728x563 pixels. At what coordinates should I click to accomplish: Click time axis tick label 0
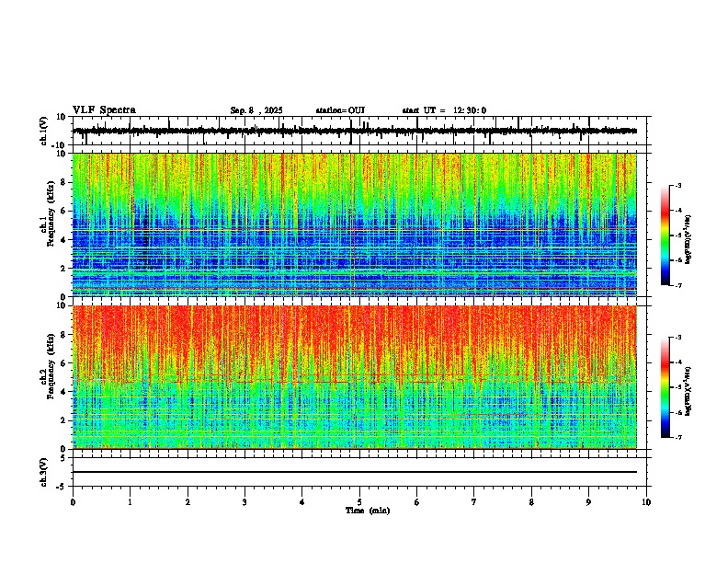pos(73,502)
